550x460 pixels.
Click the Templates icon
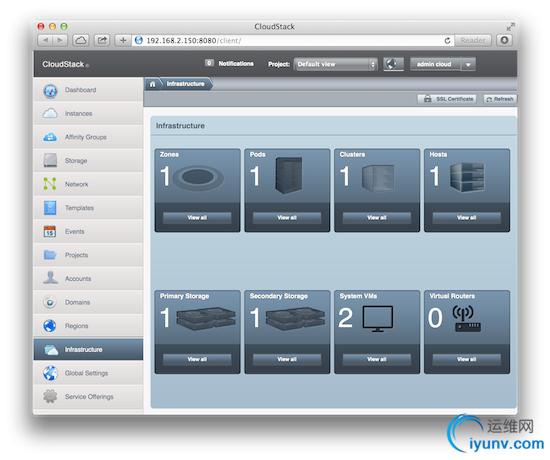[50, 208]
